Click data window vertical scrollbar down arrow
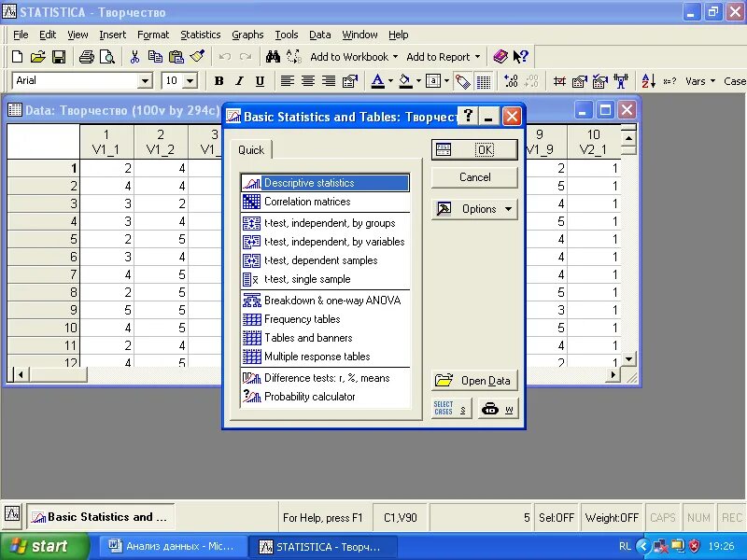This screenshot has height=560, width=747. pyautogui.click(x=628, y=359)
